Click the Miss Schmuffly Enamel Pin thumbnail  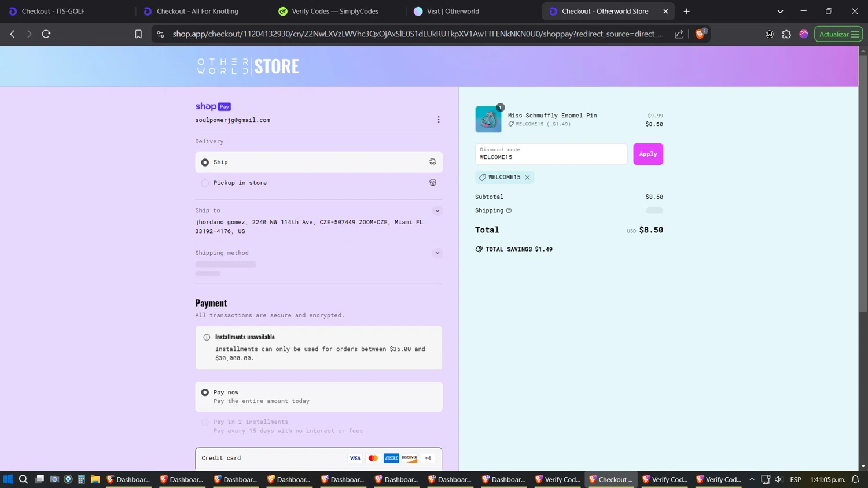click(488, 119)
